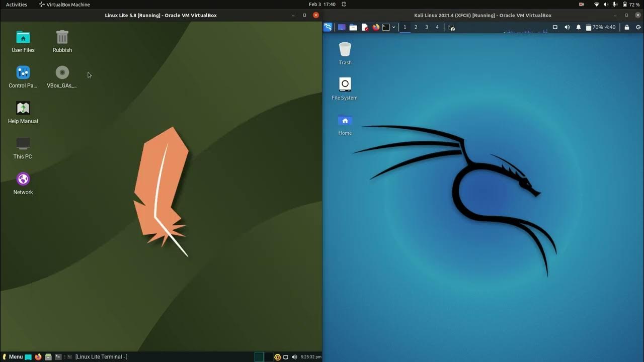Screen dimensions: 644x362
Task: Launch Kali terminal emulator panel icon
Action: (x=386, y=27)
